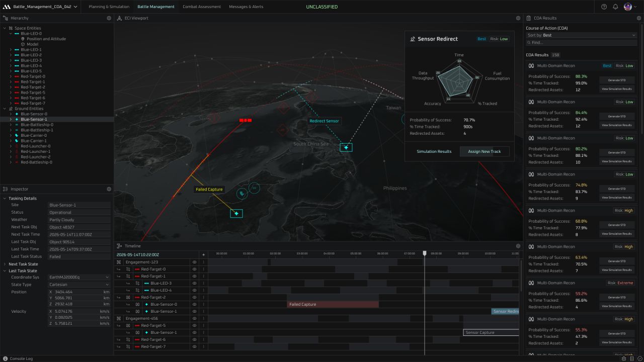
Task: Click the Redirect Sensor map label
Action: (324, 121)
